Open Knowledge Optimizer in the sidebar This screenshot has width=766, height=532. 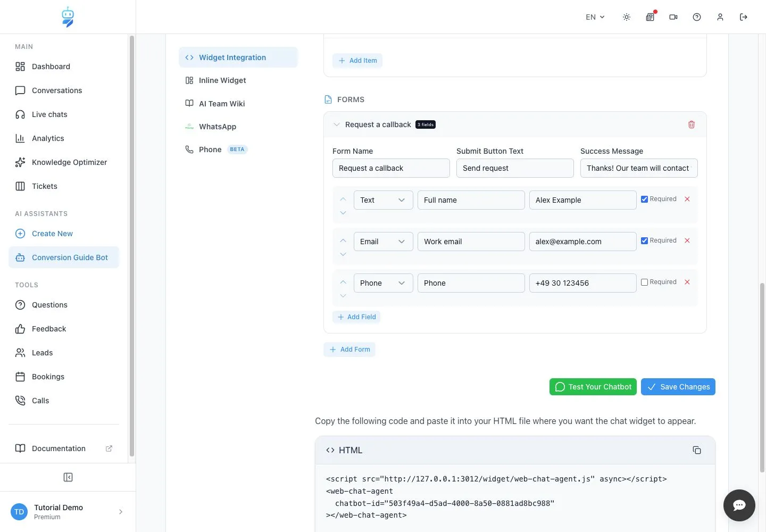pos(64,162)
